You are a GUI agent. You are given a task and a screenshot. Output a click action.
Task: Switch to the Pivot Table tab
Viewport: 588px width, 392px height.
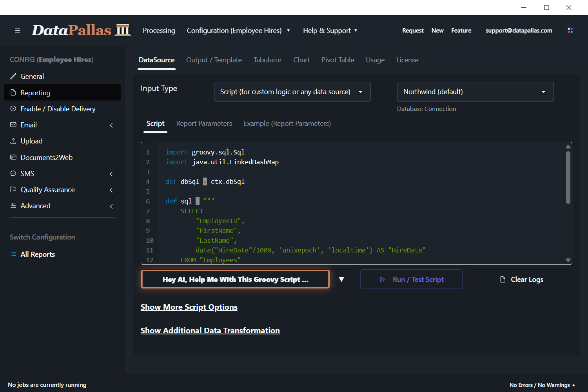338,60
